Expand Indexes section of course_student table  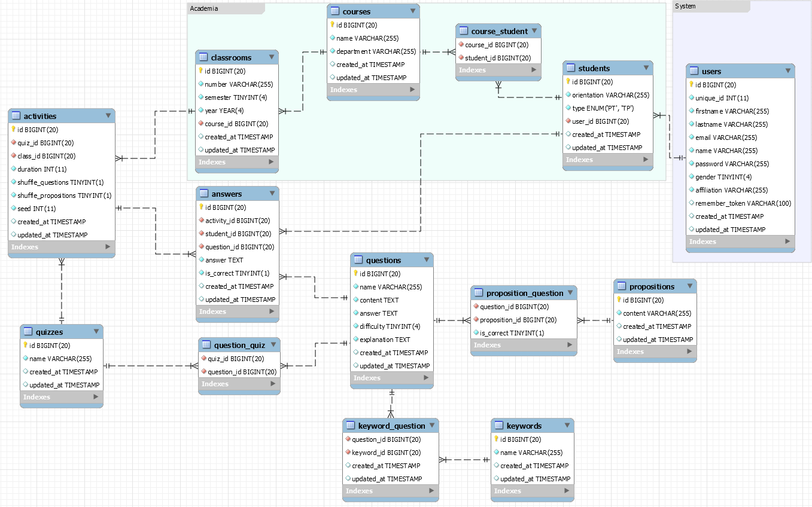pos(534,70)
